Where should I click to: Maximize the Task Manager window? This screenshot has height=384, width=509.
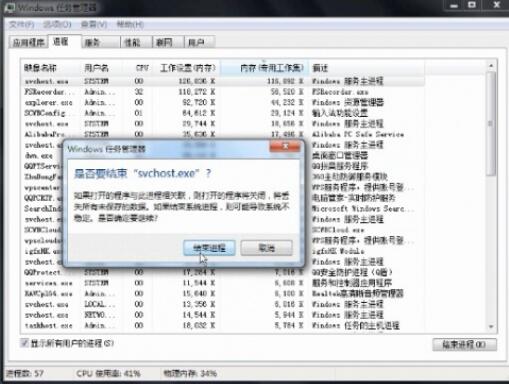472,5
